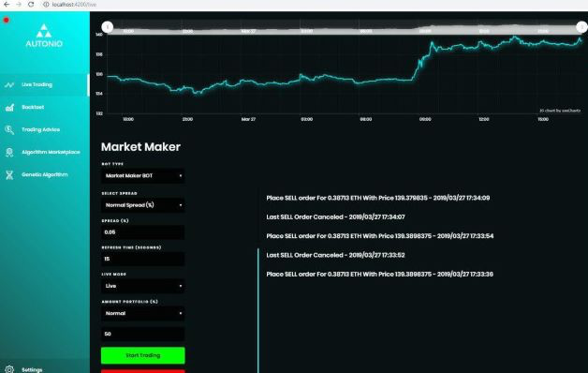Viewport: 588px width, 373px height.
Task: Click the Autonio logo
Action: [x=44, y=36]
